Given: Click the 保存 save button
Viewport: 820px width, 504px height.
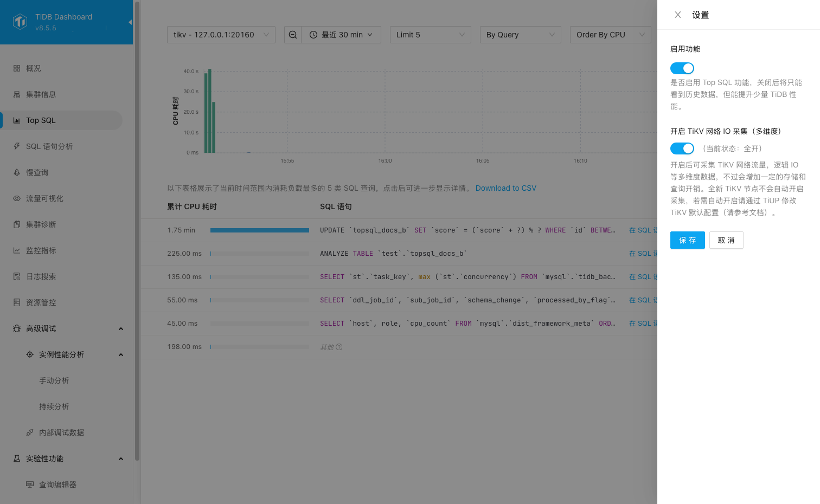Looking at the screenshot, I should (x=687, y=240).
